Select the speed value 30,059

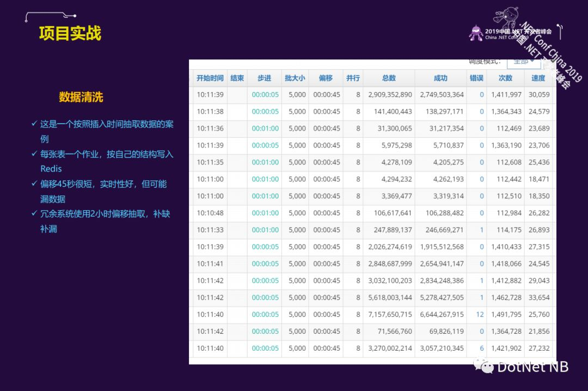[539, 95]
